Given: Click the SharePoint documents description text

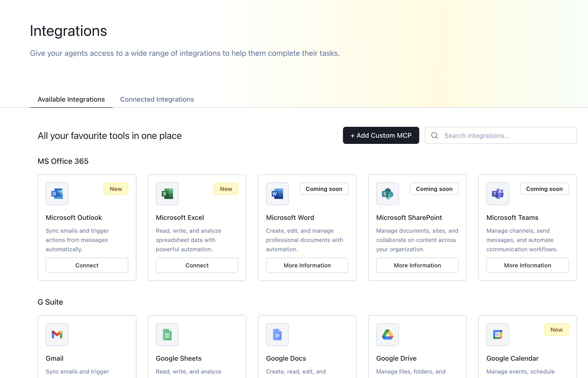Looking at the screenshot, I should 417,240.
